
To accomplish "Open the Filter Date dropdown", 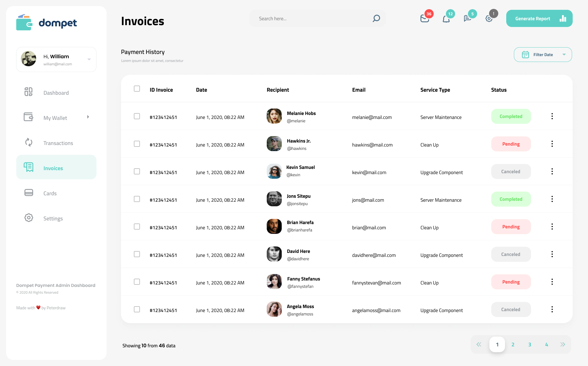I will coord(543,54).
